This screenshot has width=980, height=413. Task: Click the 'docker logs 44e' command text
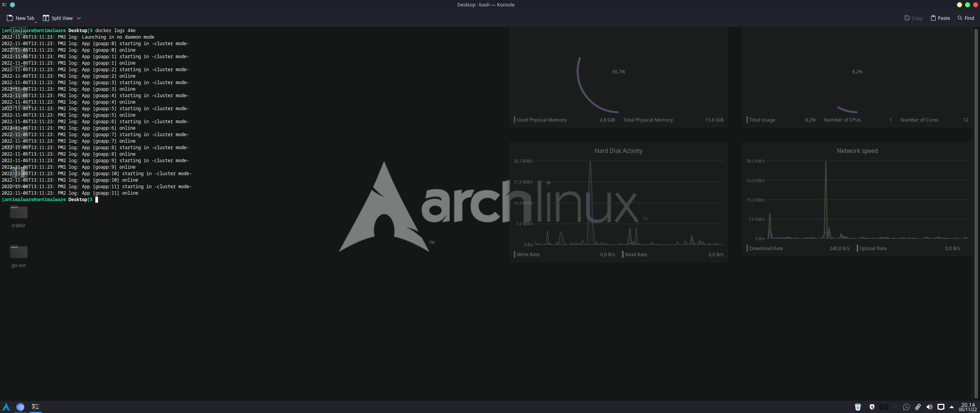tap(115, 31)
